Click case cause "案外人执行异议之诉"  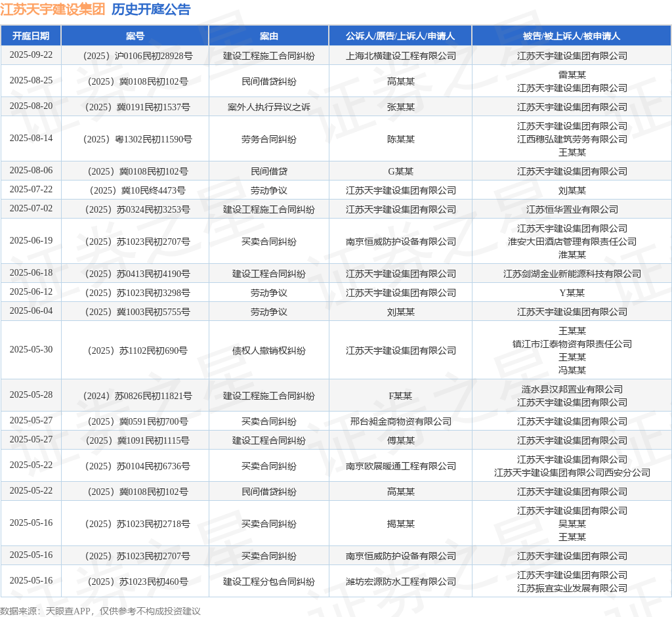pyautogui.click(x=268, y=107)
